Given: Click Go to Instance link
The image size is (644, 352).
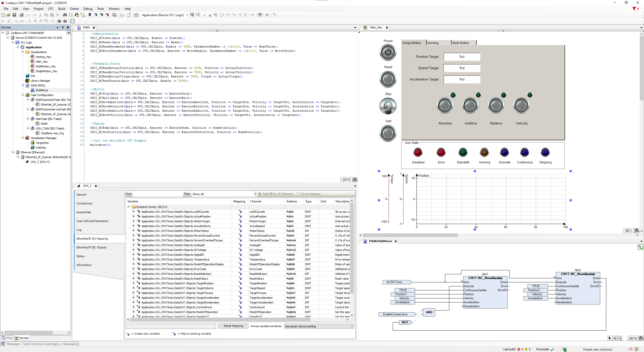Looking at the screenshot, I should (311, 194).
